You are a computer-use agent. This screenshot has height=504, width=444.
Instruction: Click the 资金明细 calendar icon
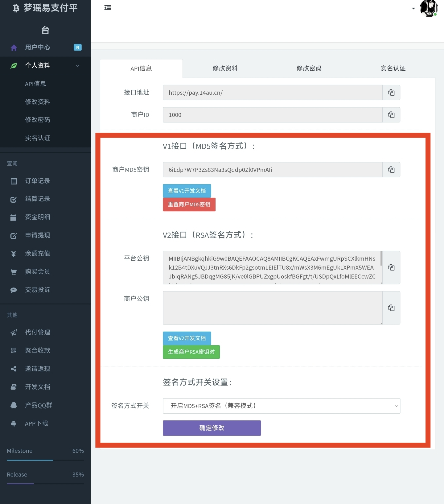[x=13, y=217]
